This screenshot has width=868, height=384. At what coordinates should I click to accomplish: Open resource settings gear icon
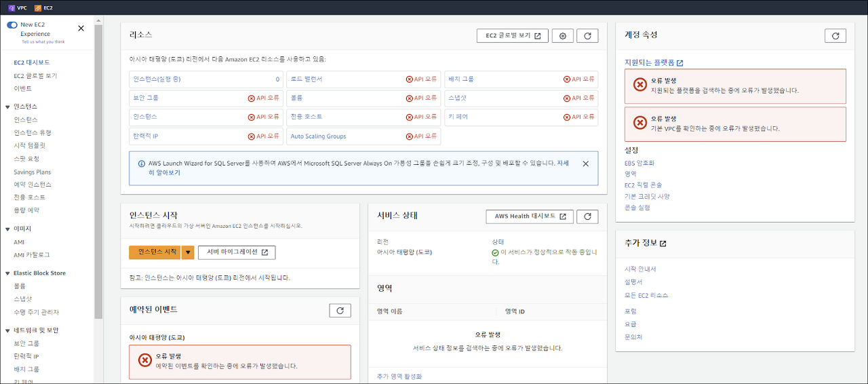(563, 36)
